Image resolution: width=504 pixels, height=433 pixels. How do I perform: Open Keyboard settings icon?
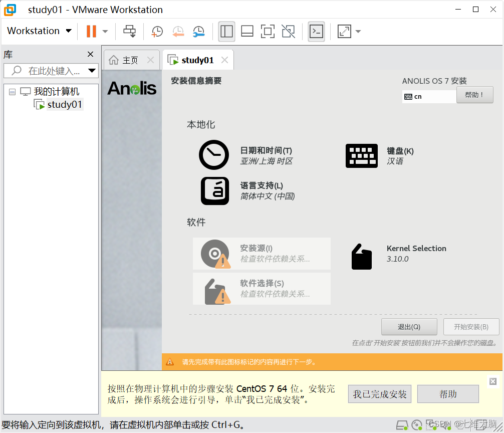pos(362,156)
